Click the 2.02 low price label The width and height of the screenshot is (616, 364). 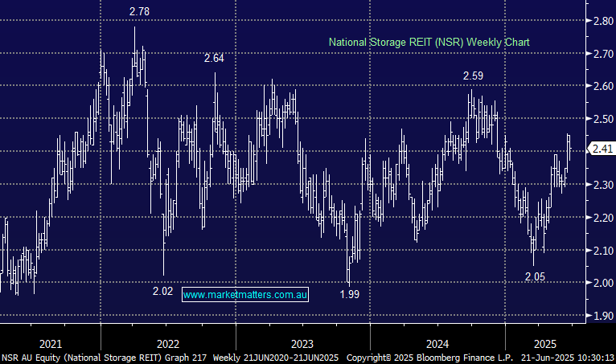coord(162,291)
